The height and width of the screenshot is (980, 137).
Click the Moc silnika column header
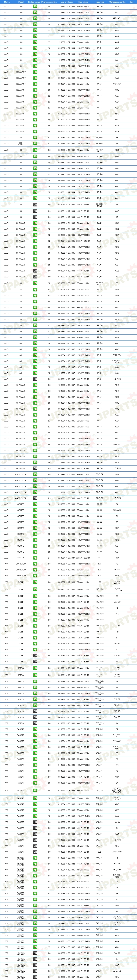tap(83, 2)
